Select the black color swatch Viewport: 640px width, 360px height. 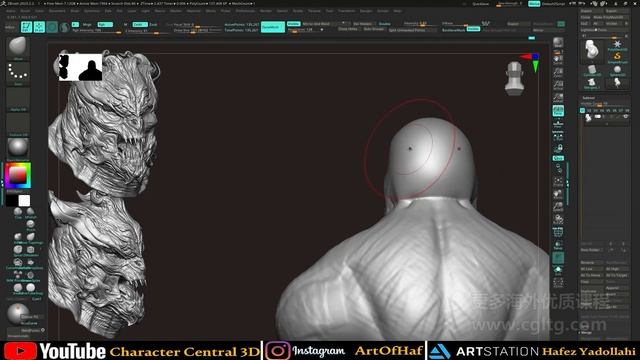(12, 200)
